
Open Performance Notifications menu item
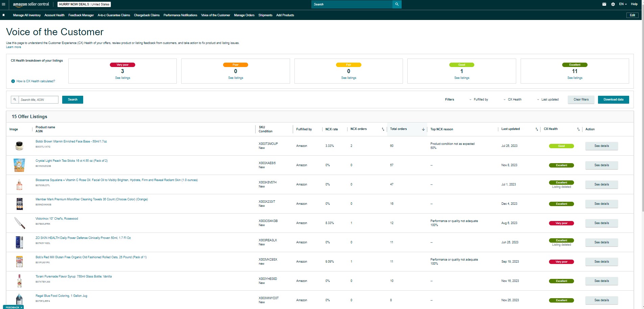[180, 15]
